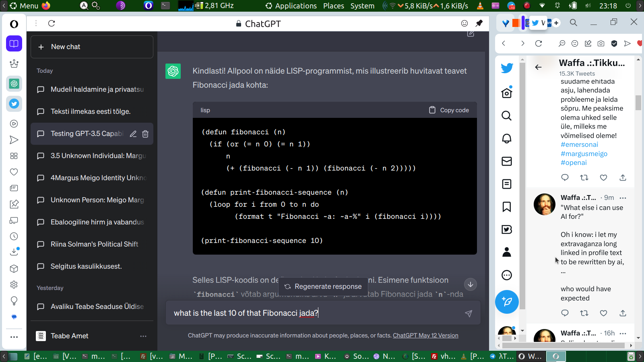Open ChatGPT from the Opera sidebar

pos(14,84)
